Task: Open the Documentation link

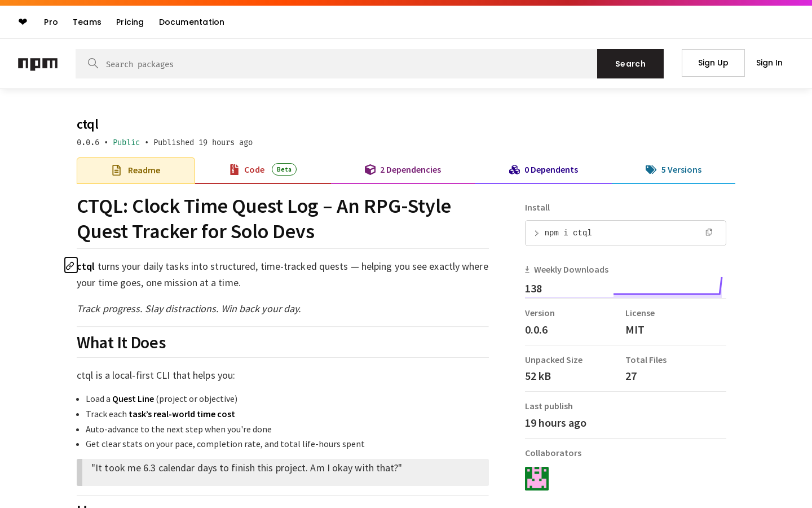Action: coord(192,22)
